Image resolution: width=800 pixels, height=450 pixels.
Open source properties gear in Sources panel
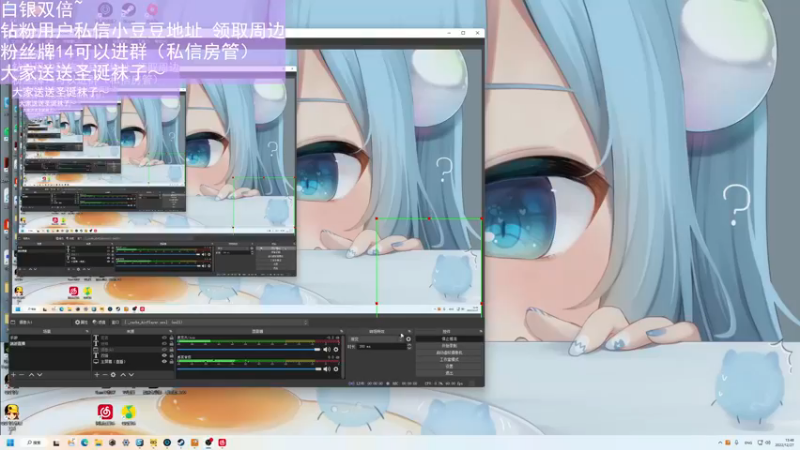(x=113, y=375)
